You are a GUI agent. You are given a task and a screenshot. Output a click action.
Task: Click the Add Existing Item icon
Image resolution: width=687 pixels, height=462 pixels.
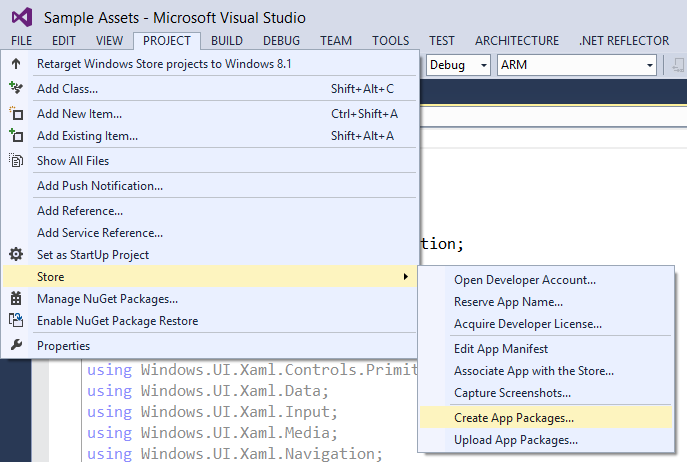click(16, 135)
